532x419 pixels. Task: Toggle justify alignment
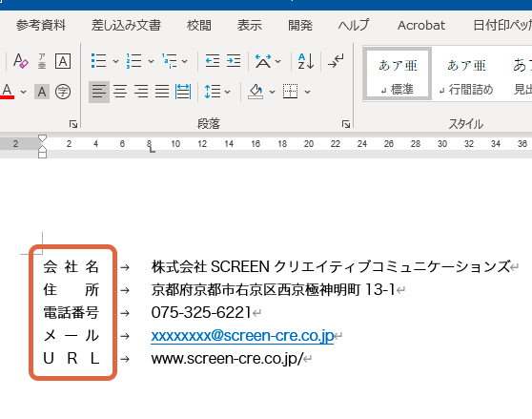(x=162, y=92)
